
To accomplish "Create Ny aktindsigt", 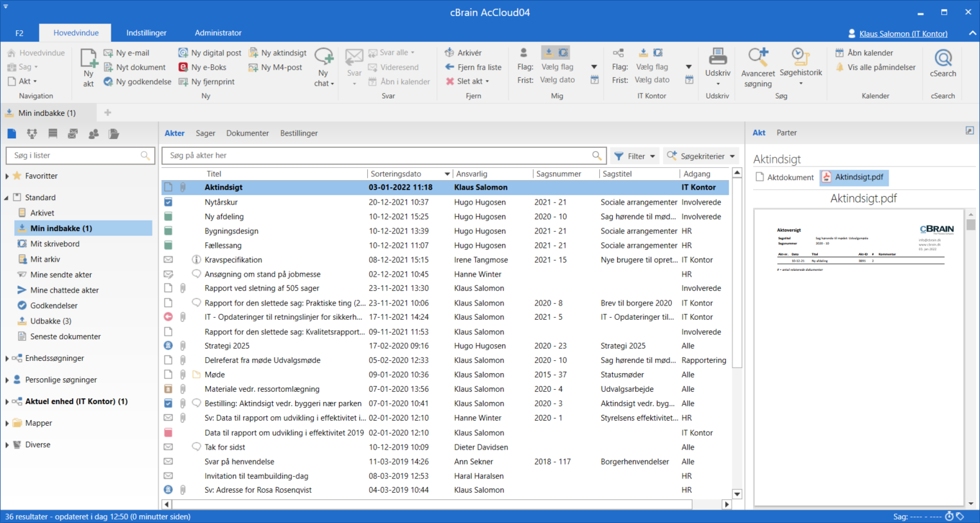I will (278, 53).
